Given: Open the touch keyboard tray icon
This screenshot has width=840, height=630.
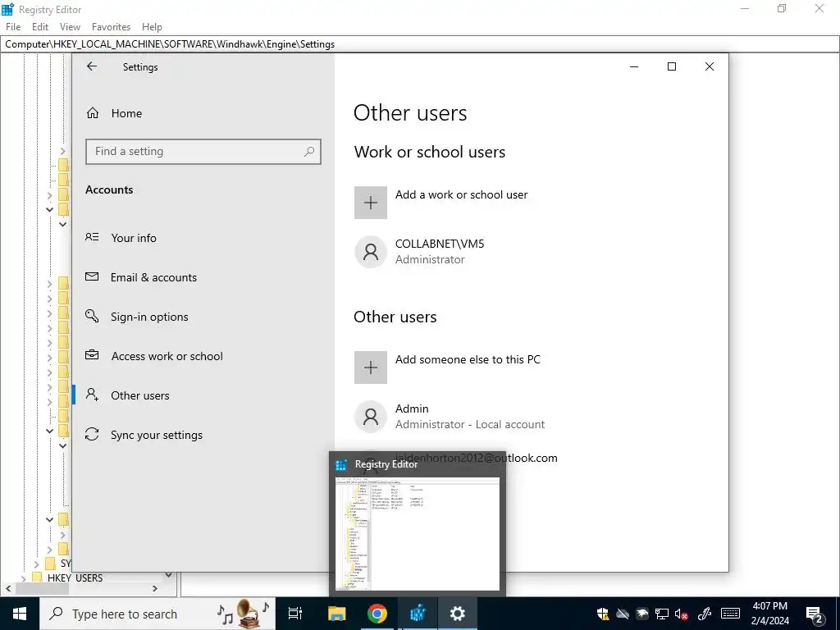Looking at the screenshot, I should tap(730, 614).
